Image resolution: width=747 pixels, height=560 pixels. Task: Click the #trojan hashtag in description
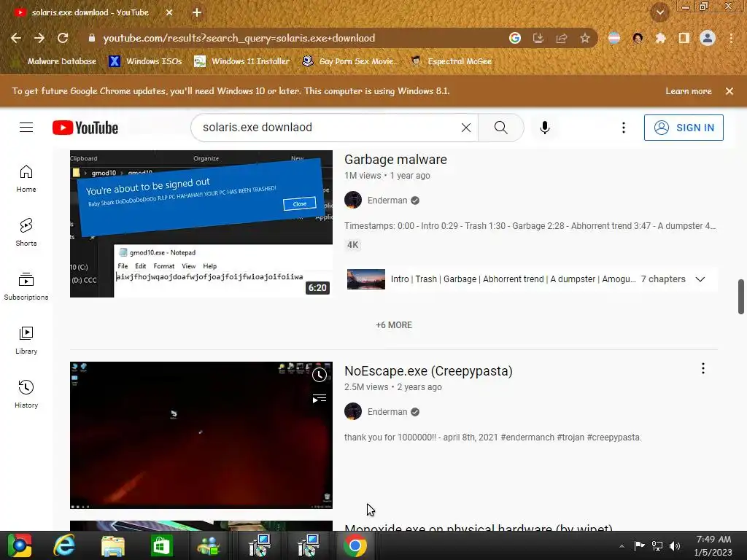[x=570, y=437]
